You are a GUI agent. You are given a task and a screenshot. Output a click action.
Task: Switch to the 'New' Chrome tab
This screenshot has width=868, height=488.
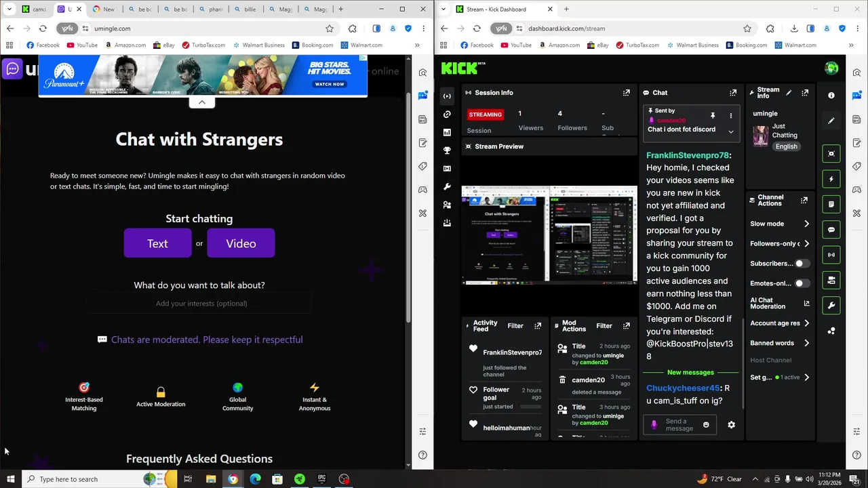coord(104,9)
